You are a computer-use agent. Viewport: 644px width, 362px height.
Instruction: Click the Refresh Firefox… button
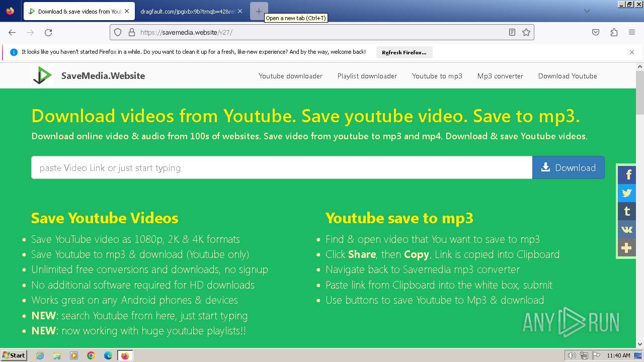coord(404,52)
